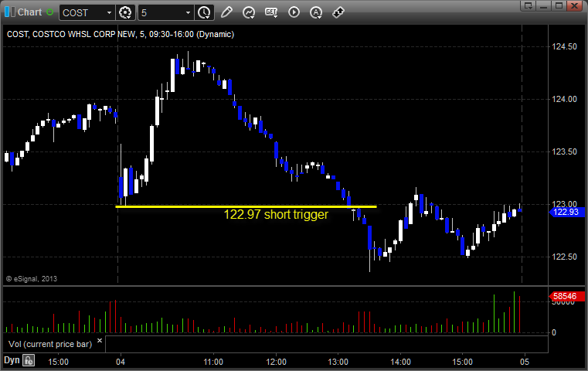The height and width of the screenshot is (371, 588).
Task: Close the chart window
Action: point(574,5)
